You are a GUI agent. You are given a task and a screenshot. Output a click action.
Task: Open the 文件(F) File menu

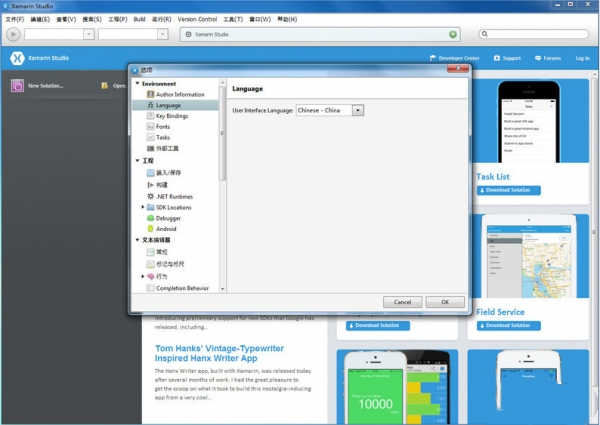click(15, 19)
